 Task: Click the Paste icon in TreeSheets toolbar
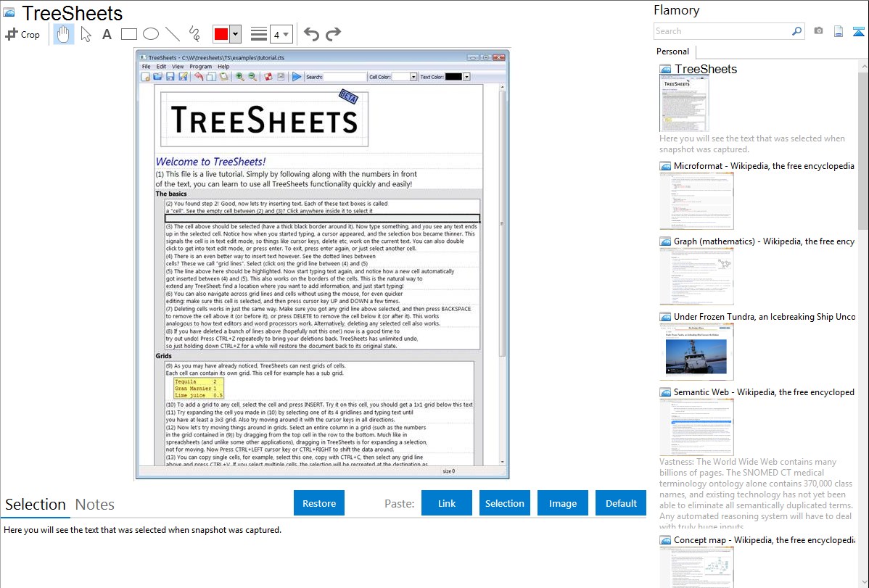(223, 77)
